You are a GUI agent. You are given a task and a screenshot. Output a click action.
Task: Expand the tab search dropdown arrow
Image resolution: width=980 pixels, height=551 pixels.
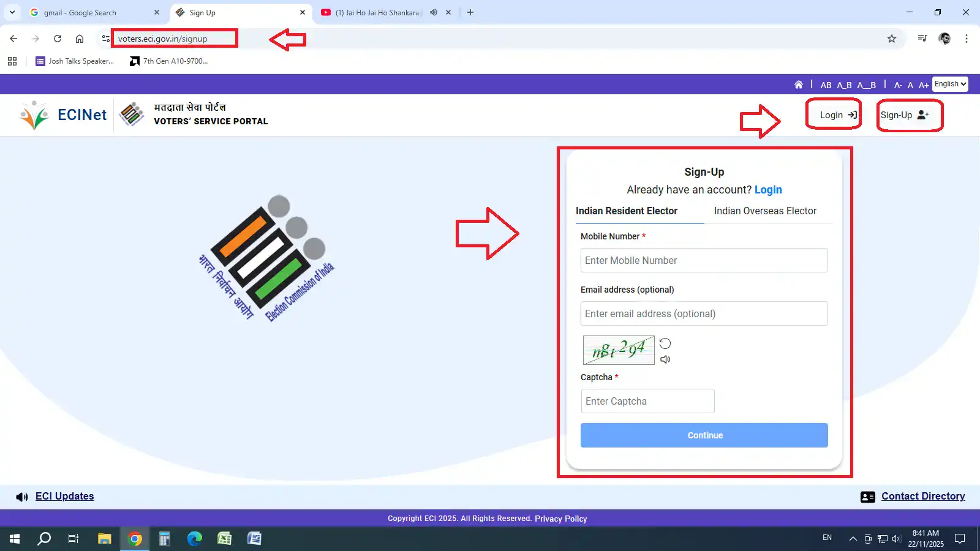point(12,12)
